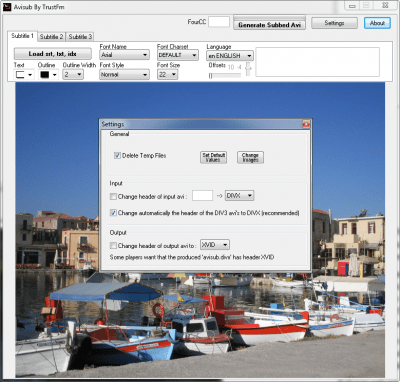The height and width of the screenshot is (382, 400).
Task: Uncheck automatic DIV3 to DIVX header change
Action: click(x=113, y=213)
